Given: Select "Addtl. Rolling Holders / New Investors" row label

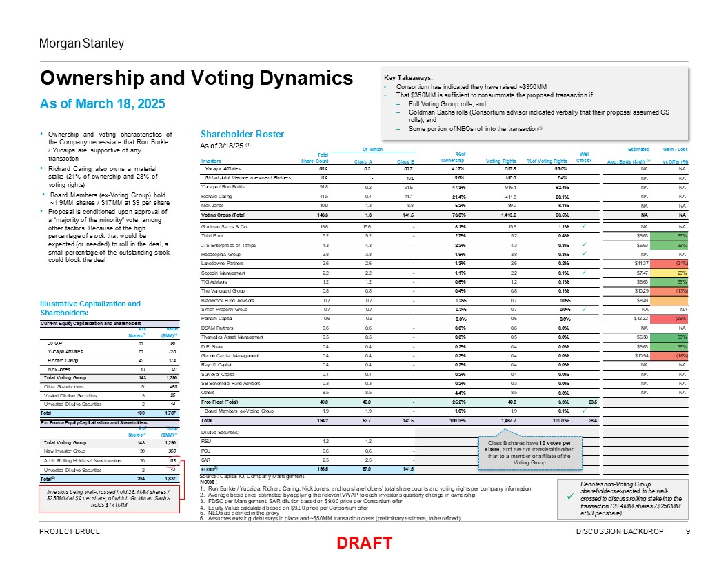Looking at the screenshot, I should [x=83, y=461].
